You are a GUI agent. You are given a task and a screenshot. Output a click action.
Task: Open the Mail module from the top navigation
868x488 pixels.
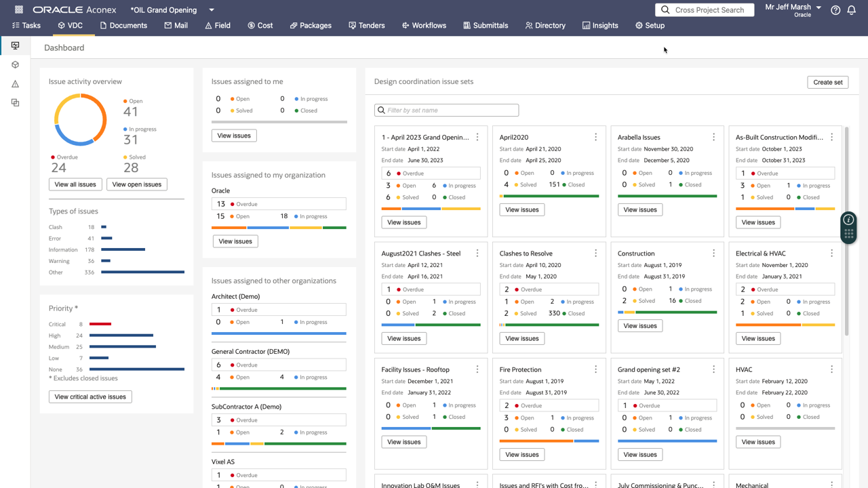pos(176,25)
